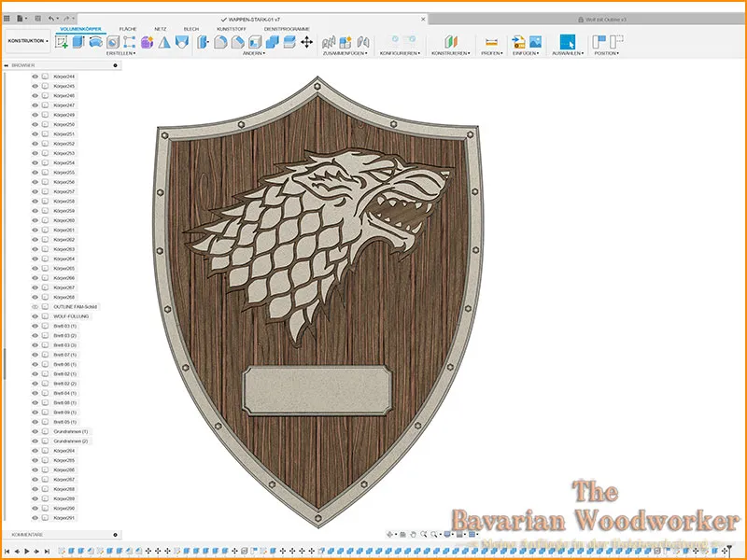Hide the WOLF-FÜLLUNG body
Viewport: 747px width, 560px height.
point(35,316)
